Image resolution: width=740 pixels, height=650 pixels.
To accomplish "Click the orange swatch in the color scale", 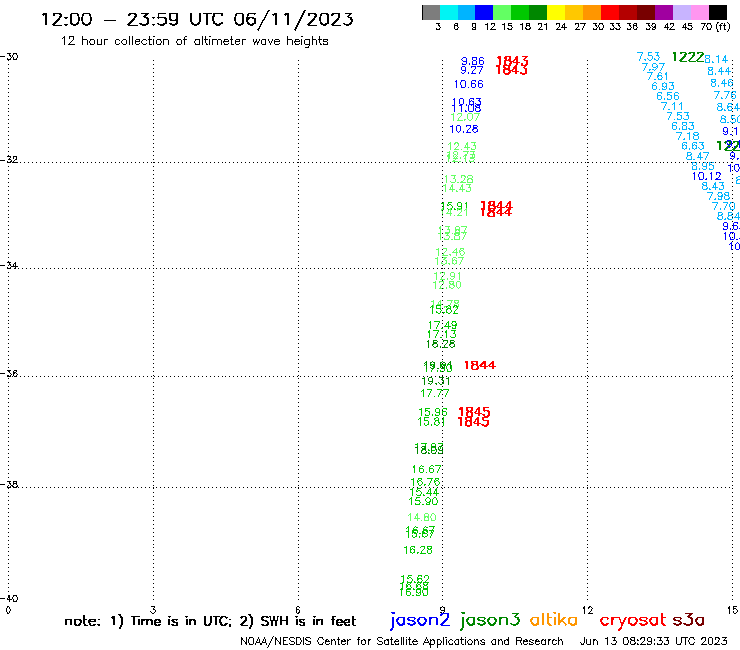I will click(592, 12).
